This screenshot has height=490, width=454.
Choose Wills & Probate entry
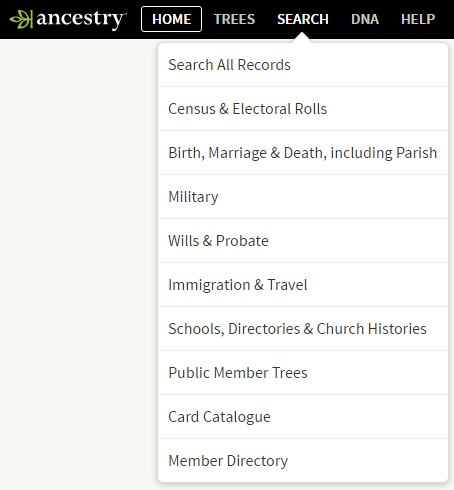pos(303,241)
